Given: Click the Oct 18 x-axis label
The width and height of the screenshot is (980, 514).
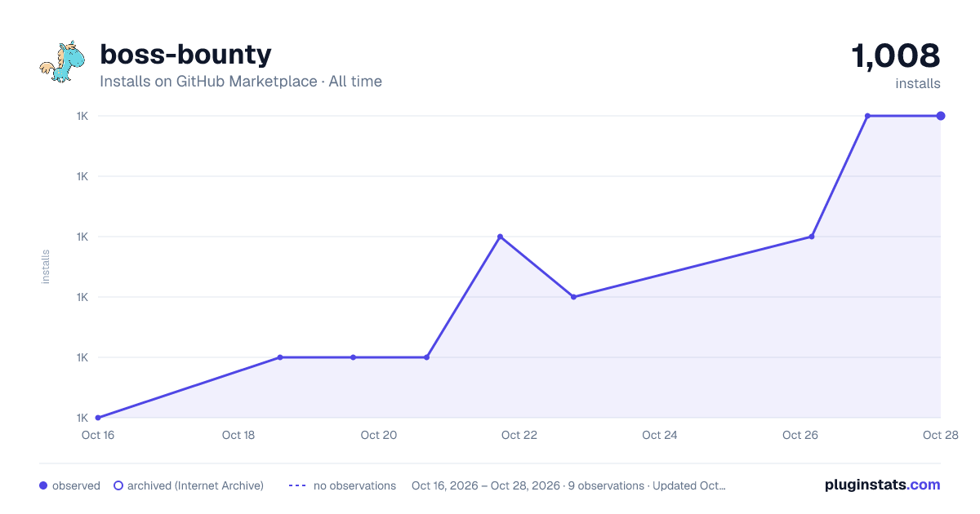Looking at the screenshot, I should [x=238, y=435].
